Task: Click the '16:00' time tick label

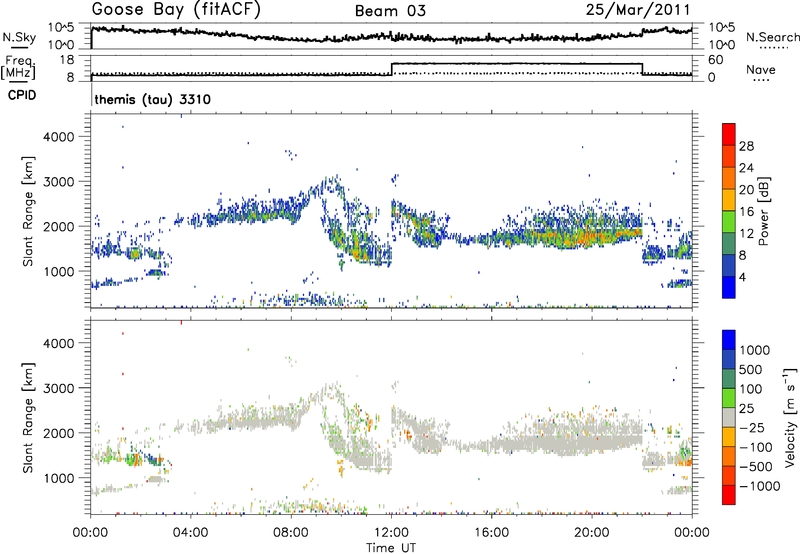Action: [492, 533]
